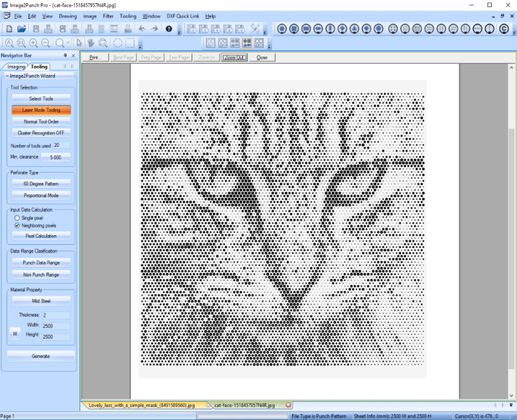Open the Tooling menu
Screen dimensions: 517x420
(x=128, y=16)
